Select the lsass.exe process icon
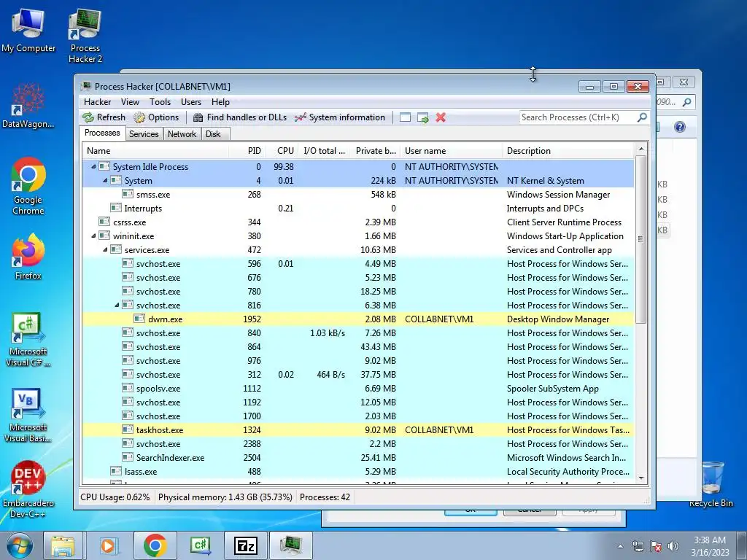 116,471
